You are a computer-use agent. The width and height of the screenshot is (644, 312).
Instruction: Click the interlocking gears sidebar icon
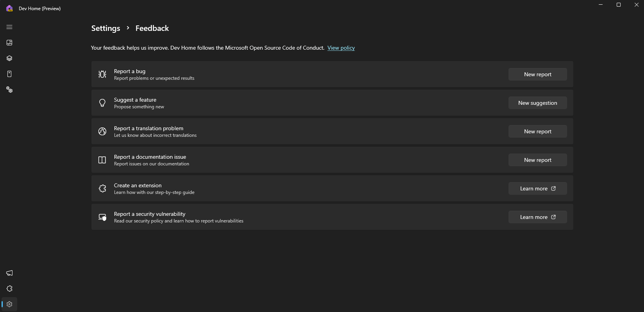pos(9,90)
